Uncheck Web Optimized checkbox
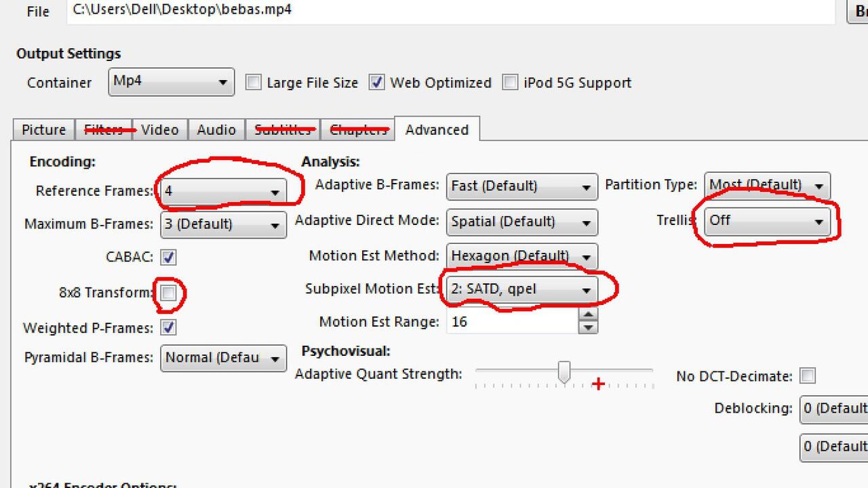Viewport: 868px width, 488px height. (x=377, y=83)
